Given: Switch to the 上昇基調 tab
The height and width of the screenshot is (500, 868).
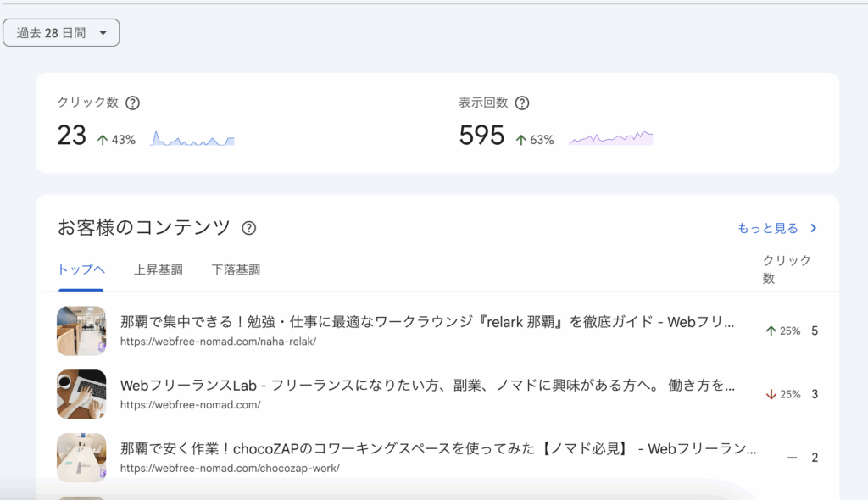Looking at the screenshot, I should [x=158, y=269].
